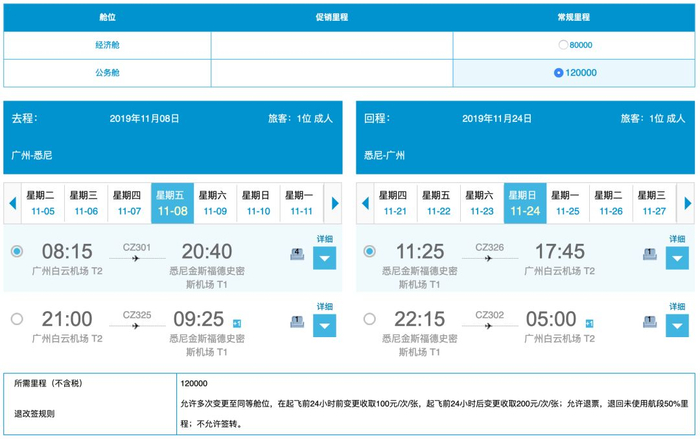Go to next dates in outbound calendar
This screenshot has height=439, width=700.
coord(335,203)
